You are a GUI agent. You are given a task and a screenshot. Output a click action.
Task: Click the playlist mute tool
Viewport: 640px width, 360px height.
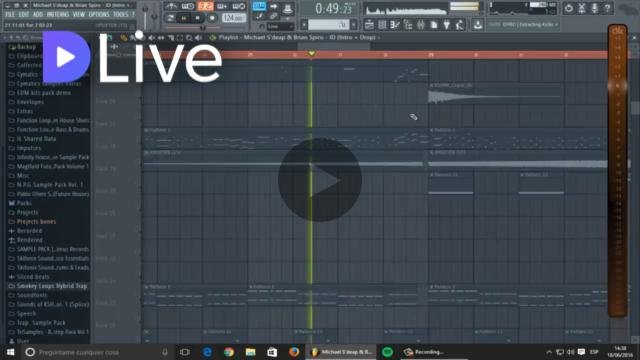click(x=152, y=38)
